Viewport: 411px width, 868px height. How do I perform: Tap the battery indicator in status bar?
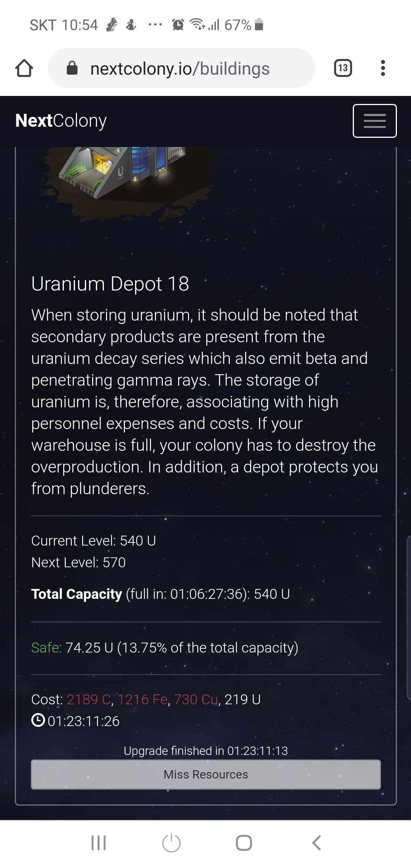point(259,24)
